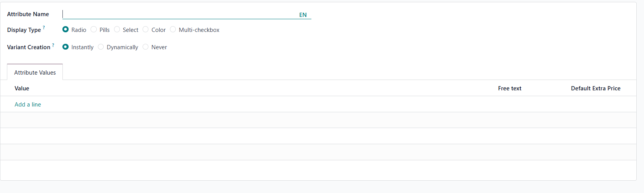The image size is (644, 193).
Task: Select the Select display type option
Action: click(117, 29)
